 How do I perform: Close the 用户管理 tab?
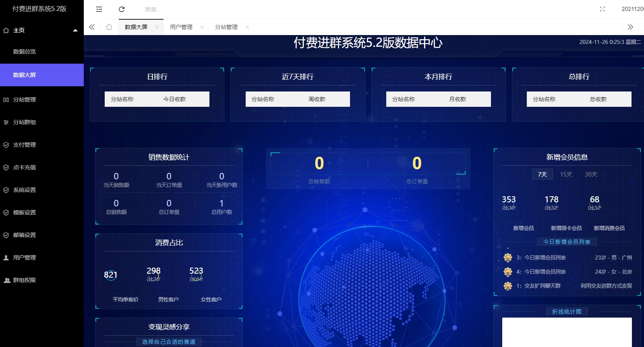point(202,27)
